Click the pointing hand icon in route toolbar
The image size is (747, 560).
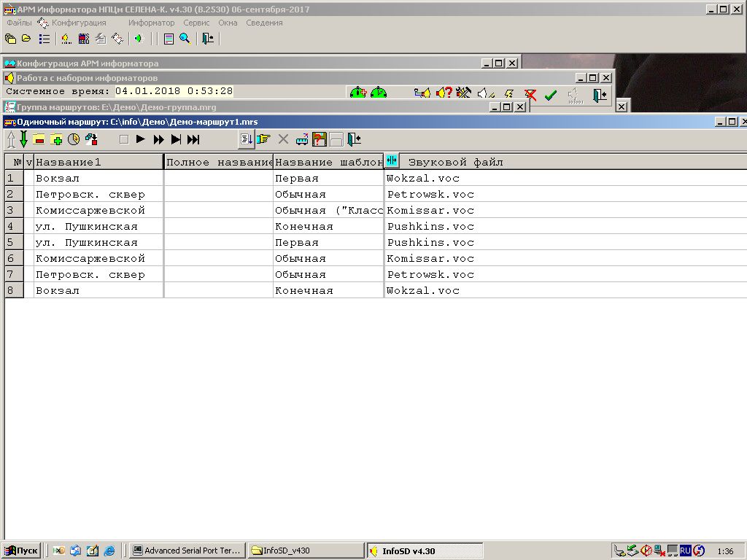tap(263, 139)
